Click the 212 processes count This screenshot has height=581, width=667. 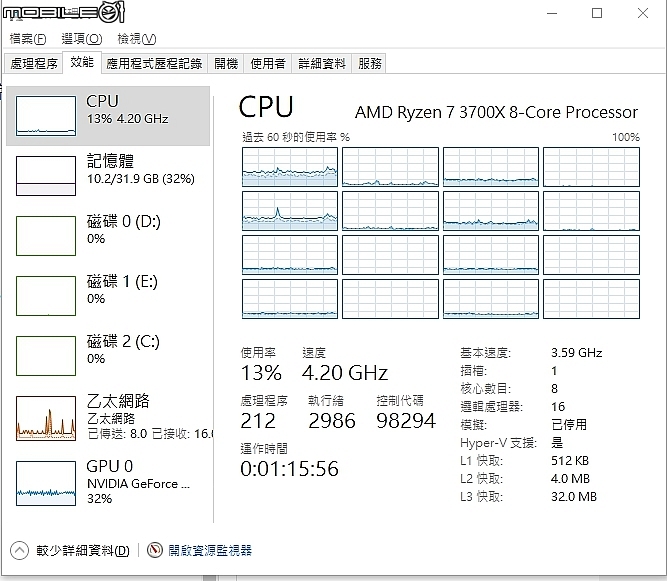point(258,421)
